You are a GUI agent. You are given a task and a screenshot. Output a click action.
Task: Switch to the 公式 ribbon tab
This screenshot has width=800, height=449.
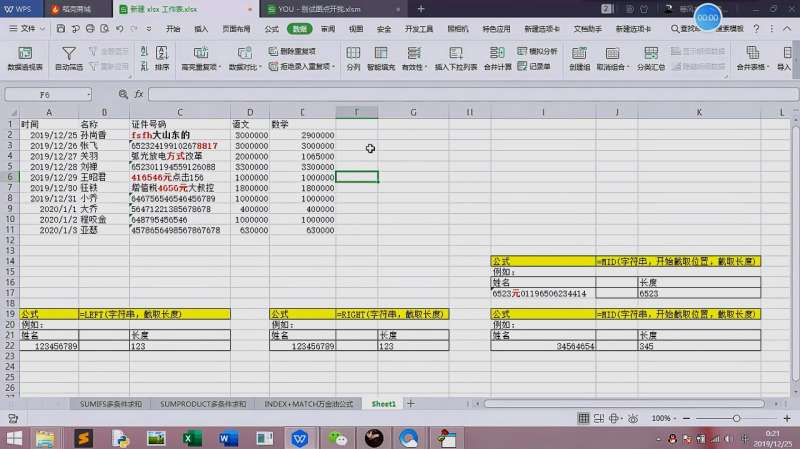271,29
